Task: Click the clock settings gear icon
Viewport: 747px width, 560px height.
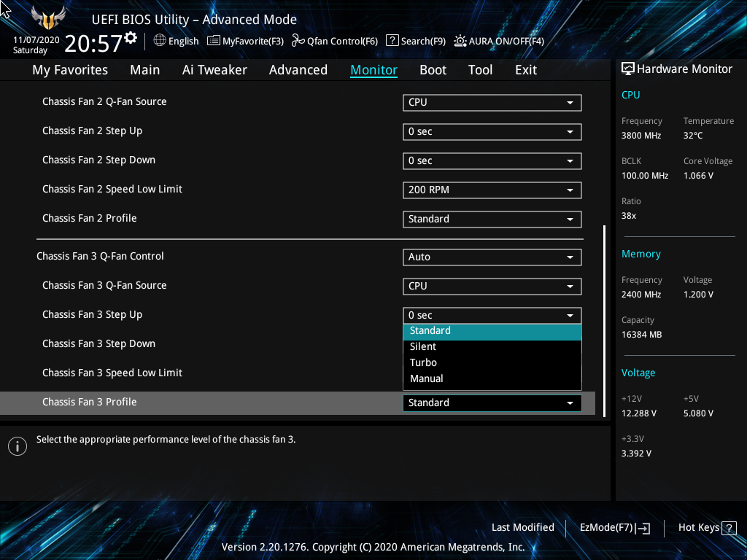Action: [131, 38]
